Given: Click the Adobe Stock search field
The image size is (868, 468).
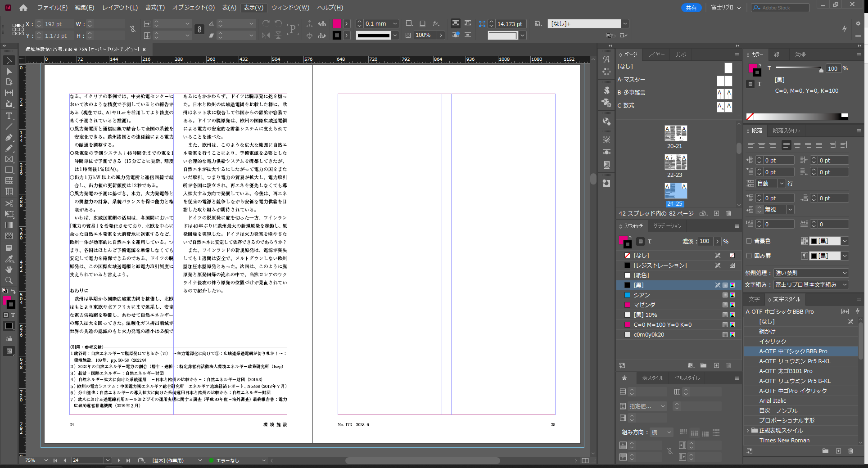Looking at the screenshot, I should click(x=780, y=8).
